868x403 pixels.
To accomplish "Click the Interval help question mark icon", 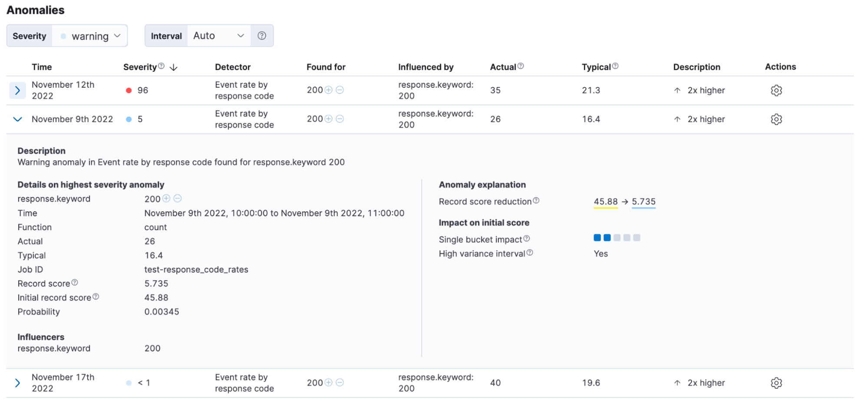I will (x=262, y=36).
